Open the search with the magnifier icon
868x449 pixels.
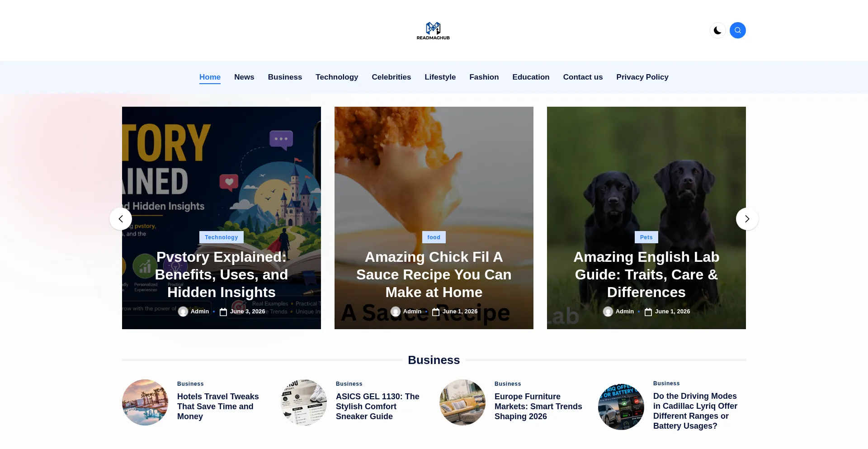tap(738, 30)
